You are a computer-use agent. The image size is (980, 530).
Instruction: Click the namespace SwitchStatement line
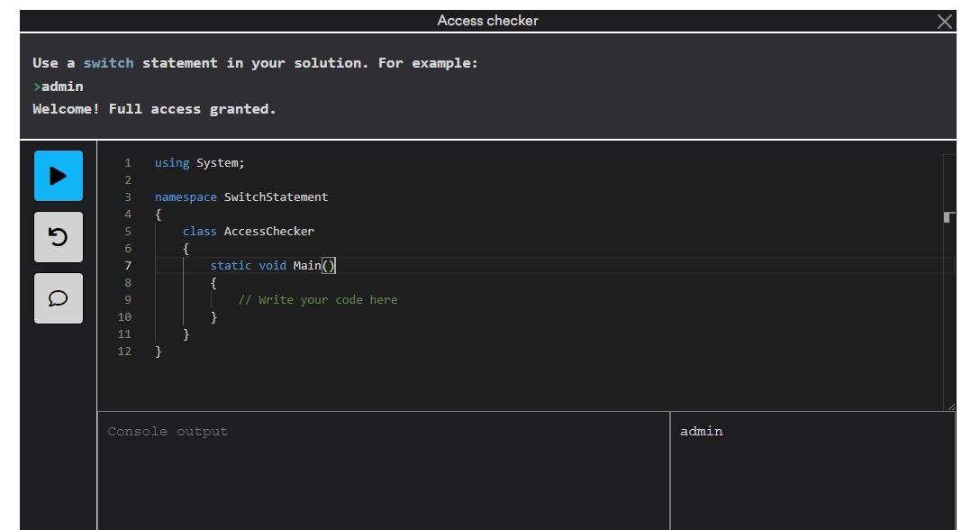click(x=240, y=196)
